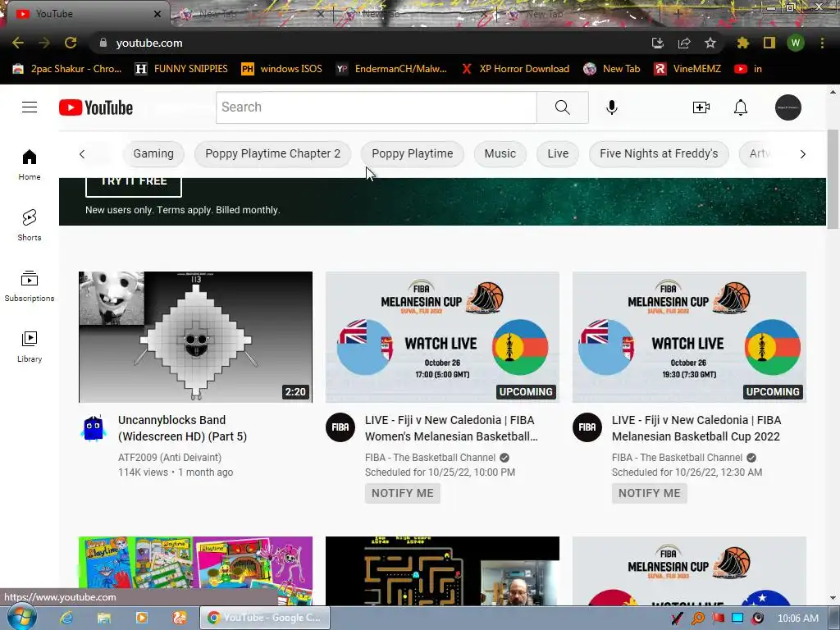Open FIBA avatar beside Women's Melanesian video
Screen dimensions: 840x630
point(340,427)
